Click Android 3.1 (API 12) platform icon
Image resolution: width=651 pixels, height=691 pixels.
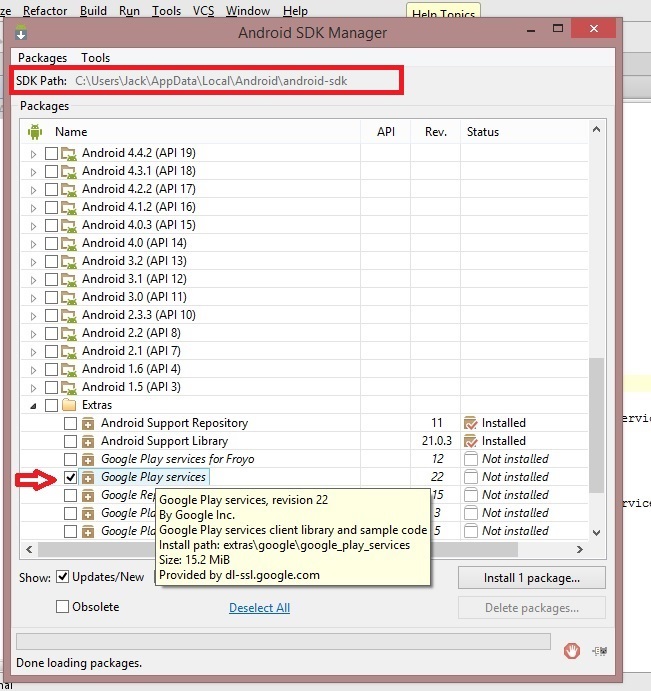69,279
